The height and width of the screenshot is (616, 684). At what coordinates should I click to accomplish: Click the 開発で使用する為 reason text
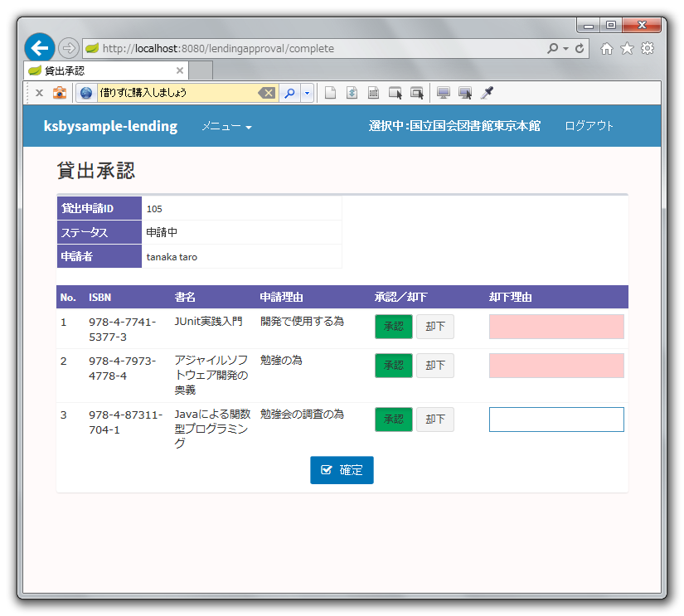tap(302, 322)
